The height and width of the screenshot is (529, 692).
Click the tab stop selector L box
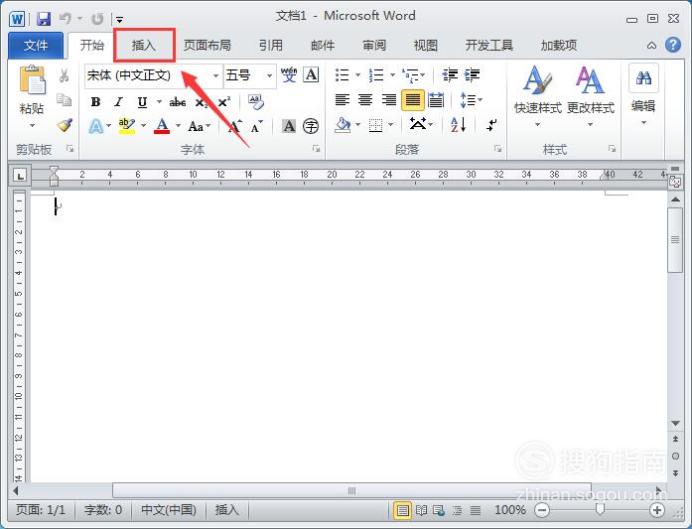pos(19,176)
